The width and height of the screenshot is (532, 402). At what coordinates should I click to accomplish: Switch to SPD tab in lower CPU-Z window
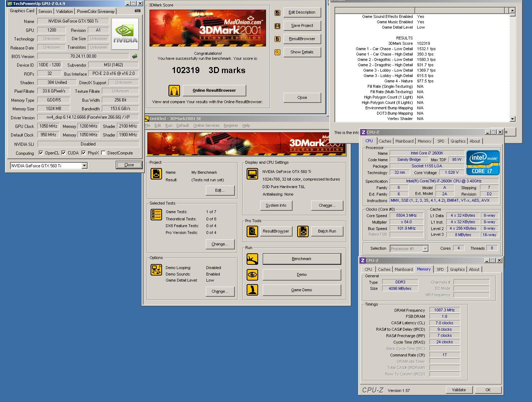[x=440, y=269]
